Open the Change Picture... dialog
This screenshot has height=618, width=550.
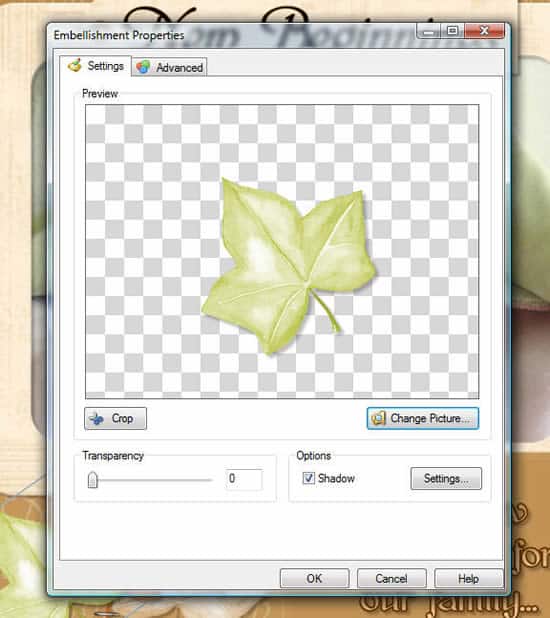pyautogui.click(x=423, y=418)
